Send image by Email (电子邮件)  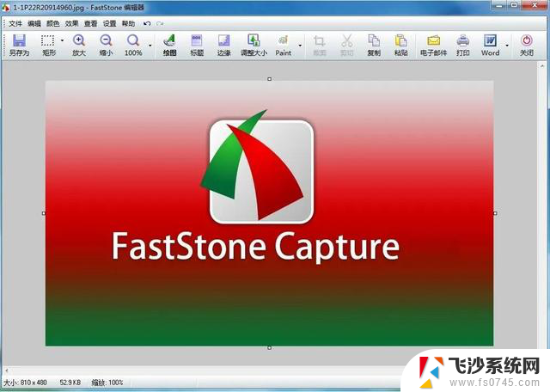tap(433, 45)
